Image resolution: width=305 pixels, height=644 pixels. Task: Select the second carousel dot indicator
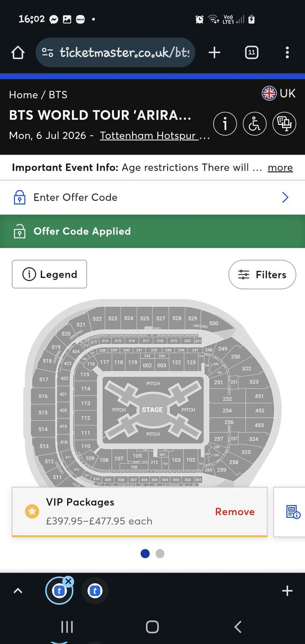[160, 553]
